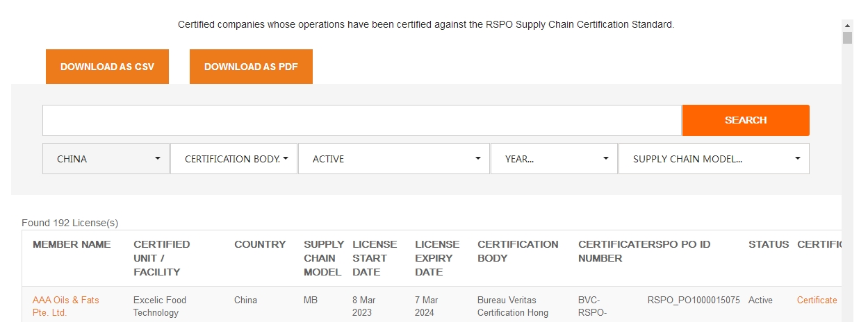
Task: Click the Status column header
Action: click(769, 244)
